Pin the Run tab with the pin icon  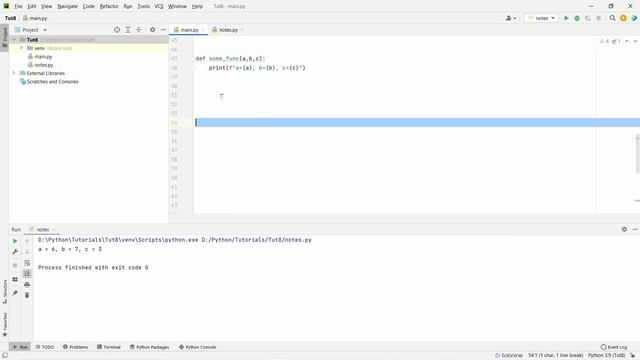coord(15,293)
